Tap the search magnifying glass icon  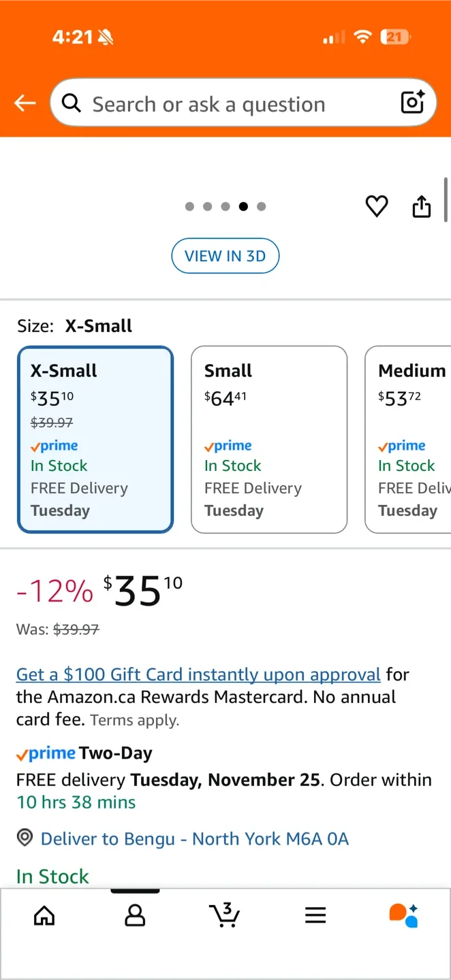pos(71,103)
